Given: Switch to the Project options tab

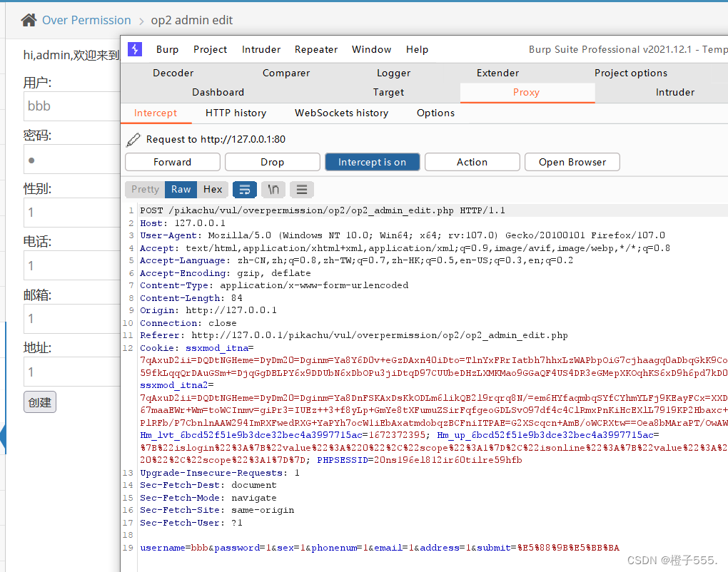Looking at the screenshot, I should click(631, 73).
